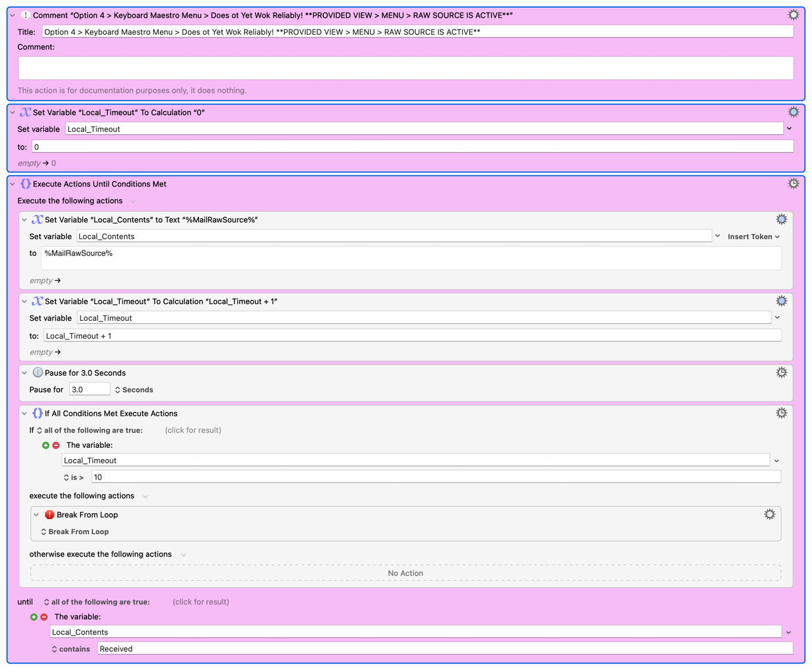
Task: Open gear menu for the Comment action
Action: click(x=793, y=15)
